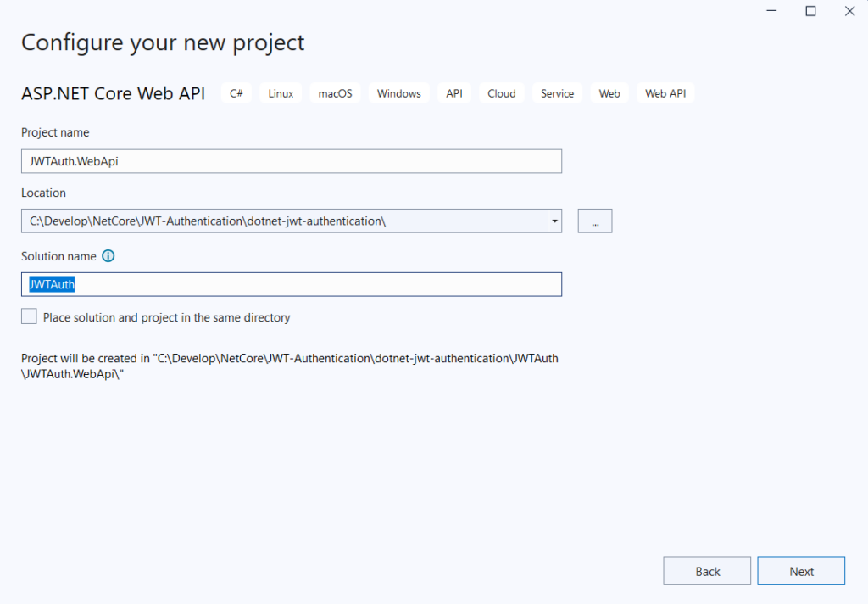868x604 pixels.
Task: Click the browse location ellipsis button
Action: 595,221
